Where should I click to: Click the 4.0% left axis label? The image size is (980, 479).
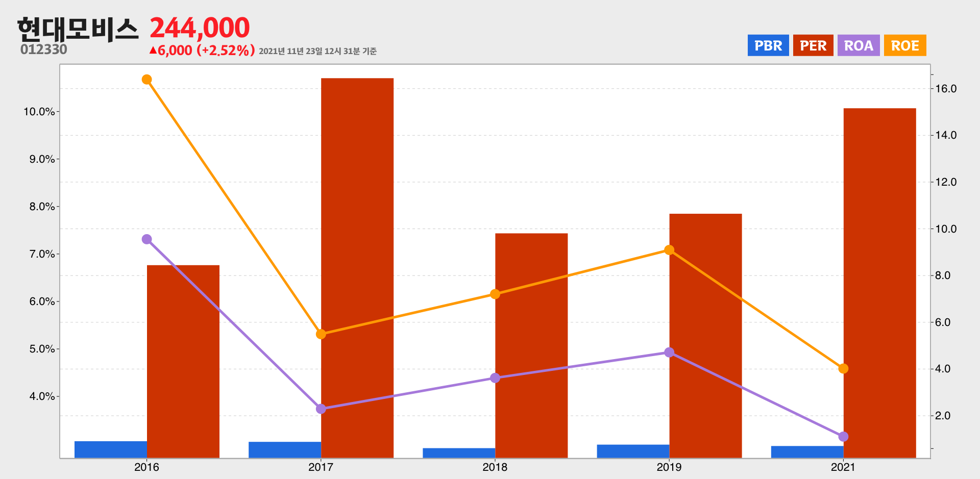(x=42, y=396)
